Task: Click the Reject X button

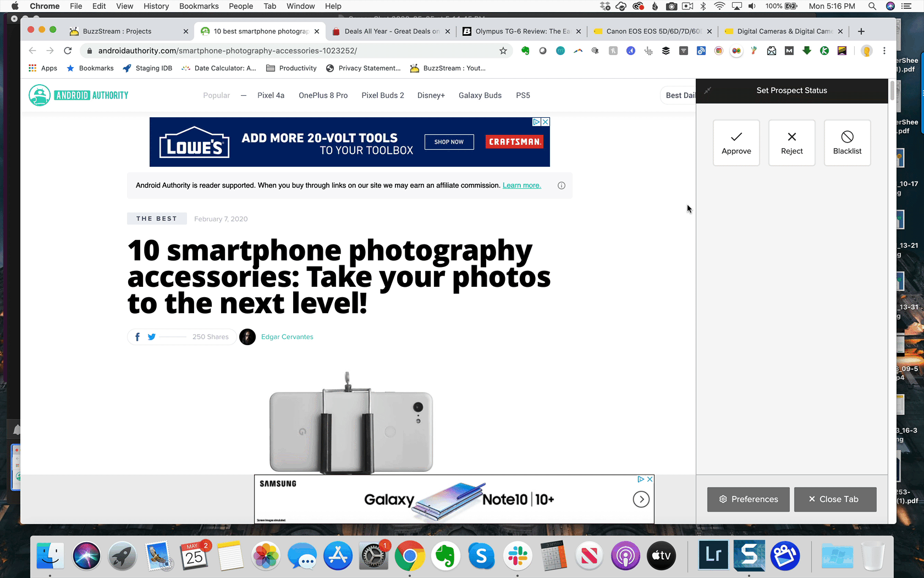Action: tap(791, 143)
